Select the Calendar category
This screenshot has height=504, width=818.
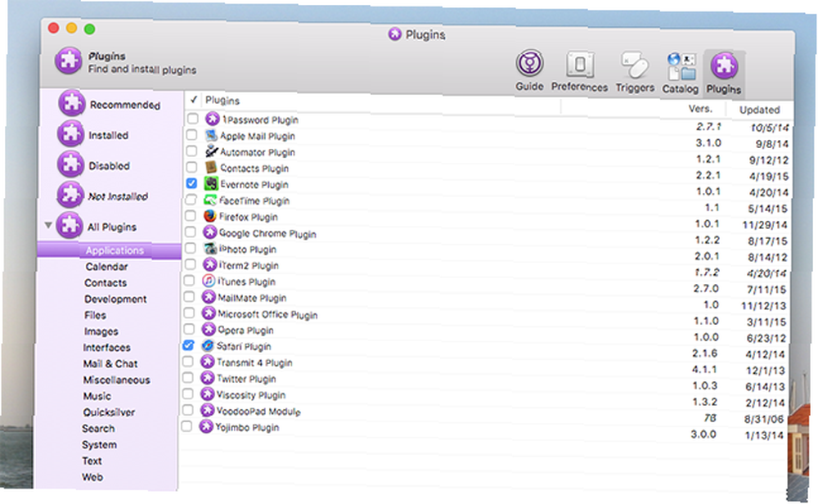tap(106, 266)
